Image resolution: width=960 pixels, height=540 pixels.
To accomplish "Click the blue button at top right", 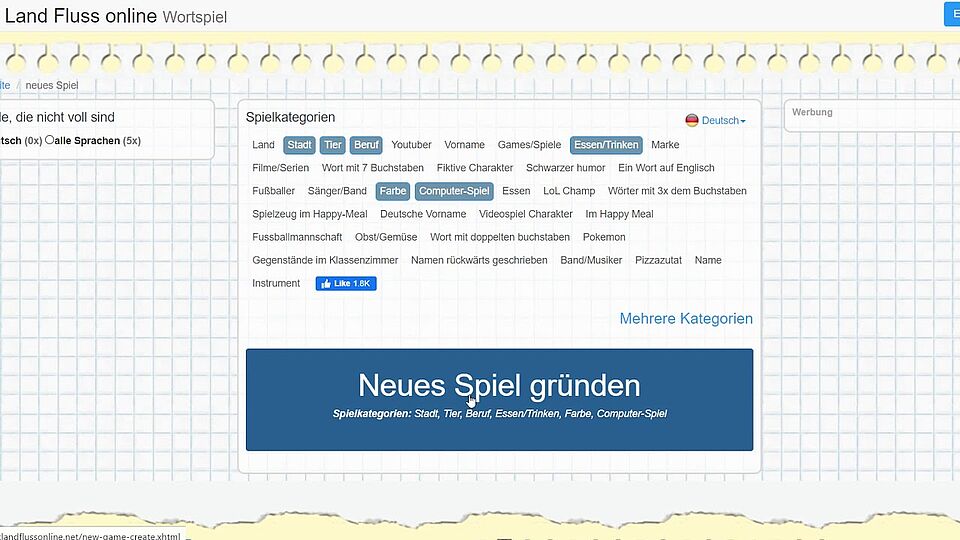I will pos(952,15).
